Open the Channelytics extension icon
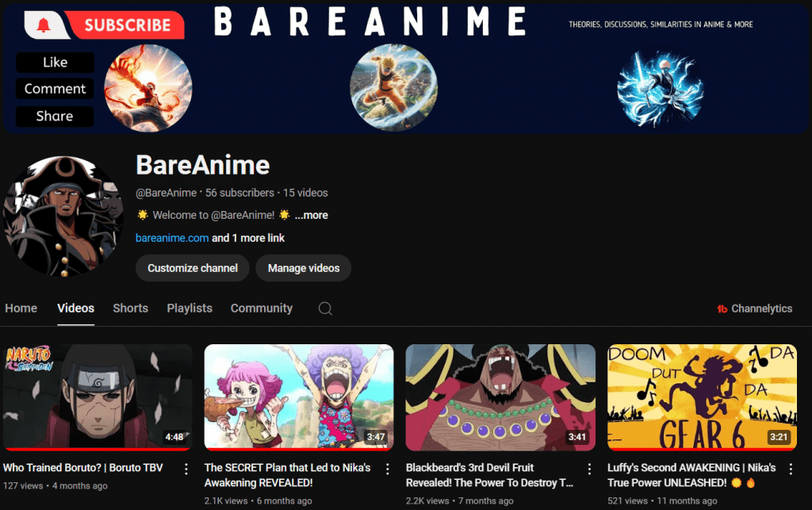The height and width of the screenshot is (510, 812). tap(722, 309)
